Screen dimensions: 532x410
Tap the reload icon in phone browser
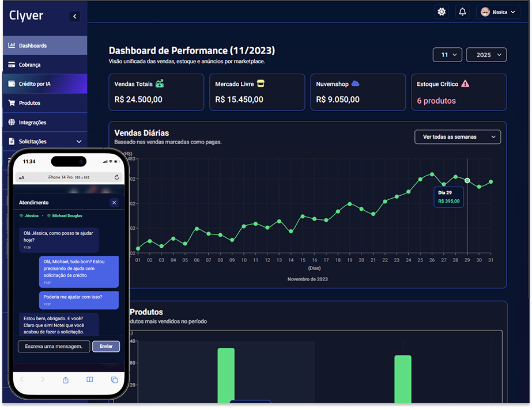coord(117,177)
